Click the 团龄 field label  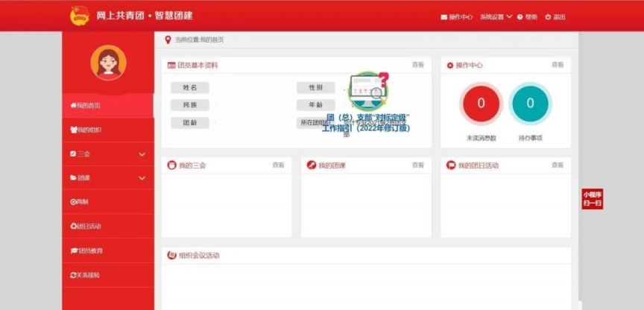pos(190,123)
